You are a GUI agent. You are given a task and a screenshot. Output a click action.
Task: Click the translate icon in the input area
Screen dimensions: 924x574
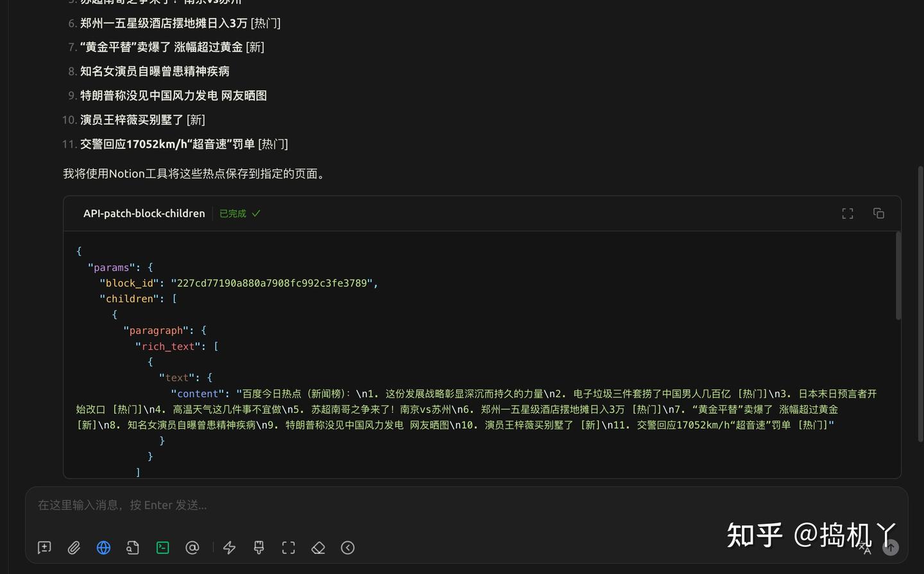click(865, 548)
